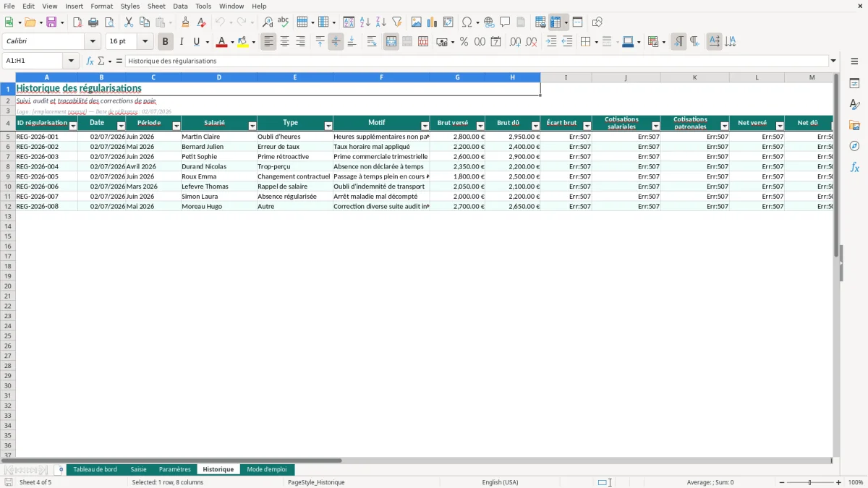Viewport: 868px width, 488px height.
Task: Open the Sheet menu
Action: (x=156, y=6)
